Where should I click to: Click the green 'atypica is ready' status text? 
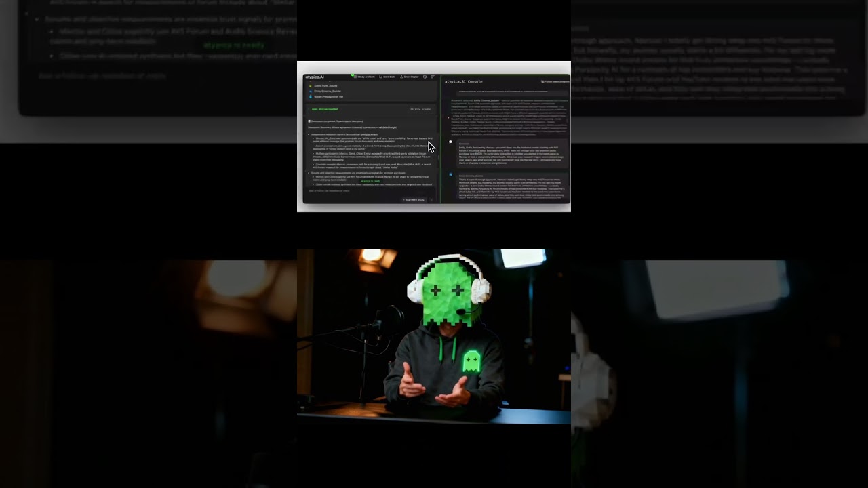tap(370, 181)
